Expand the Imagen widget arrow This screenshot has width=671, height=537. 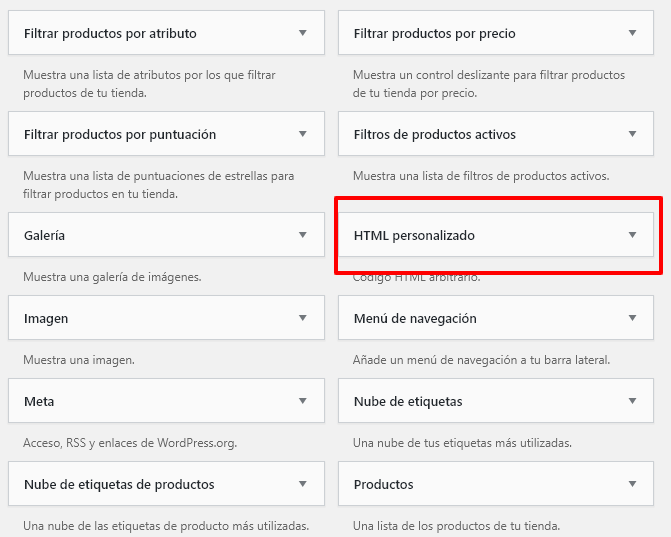tap(303, 318)
